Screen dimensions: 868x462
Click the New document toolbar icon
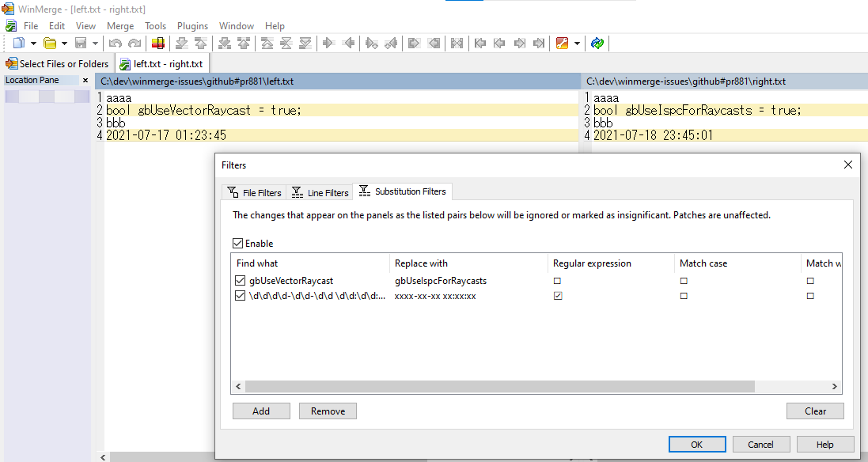tap(19, 44)
